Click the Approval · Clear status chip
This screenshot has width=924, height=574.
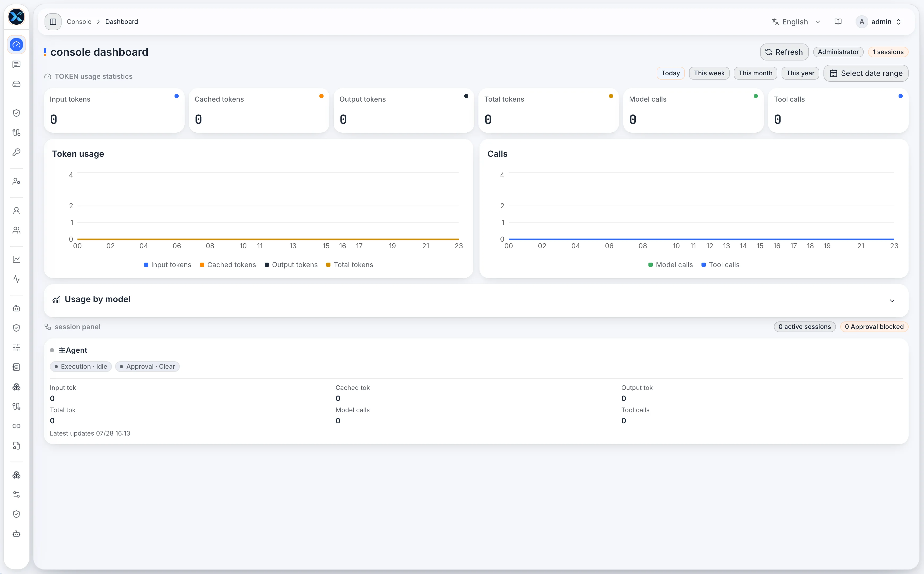147,367
